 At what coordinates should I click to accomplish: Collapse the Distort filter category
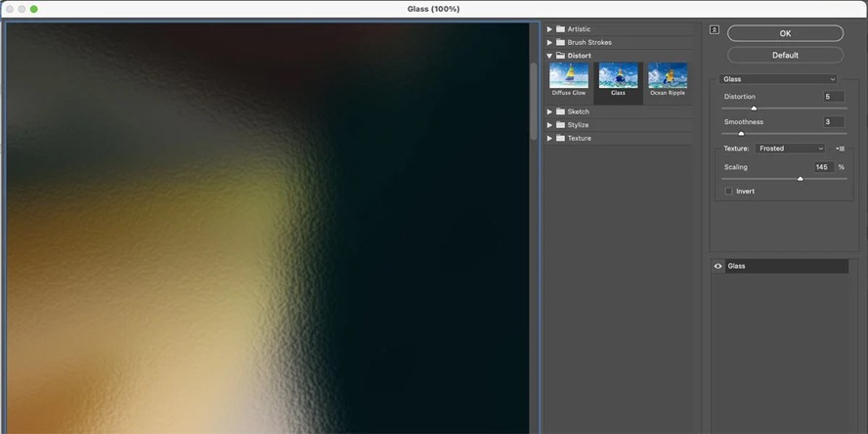pos(549,56)
